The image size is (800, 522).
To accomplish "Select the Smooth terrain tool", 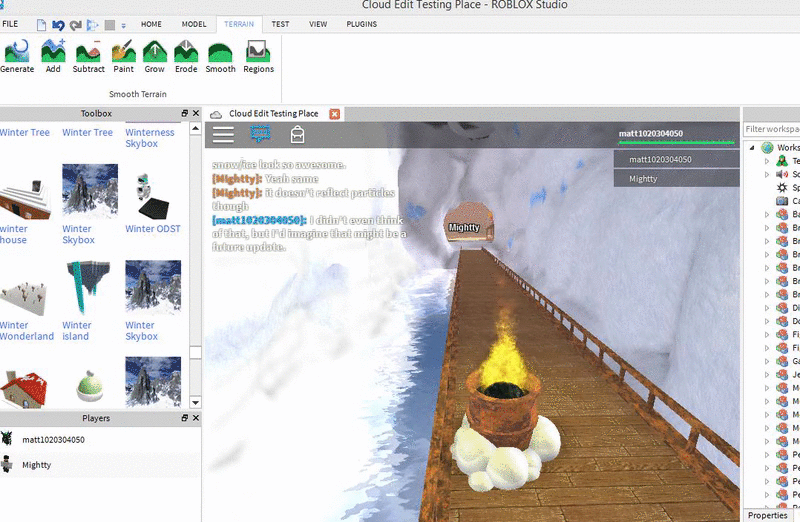I will click(220, 57).
